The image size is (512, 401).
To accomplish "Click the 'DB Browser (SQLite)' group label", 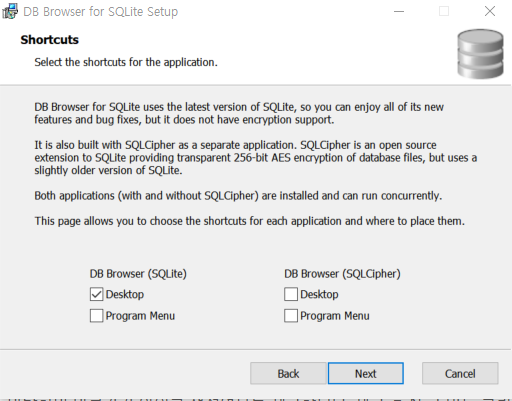I will point(138,274).
